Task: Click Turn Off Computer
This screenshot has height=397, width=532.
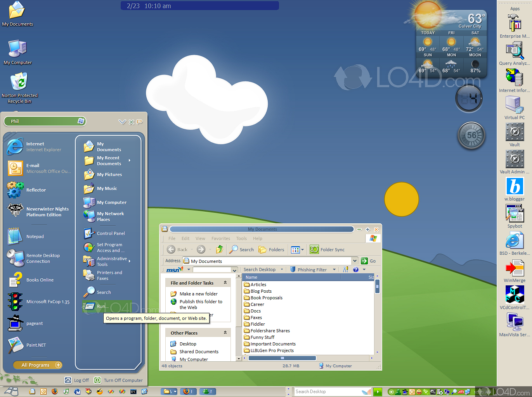Action: [x=119, y=380]
